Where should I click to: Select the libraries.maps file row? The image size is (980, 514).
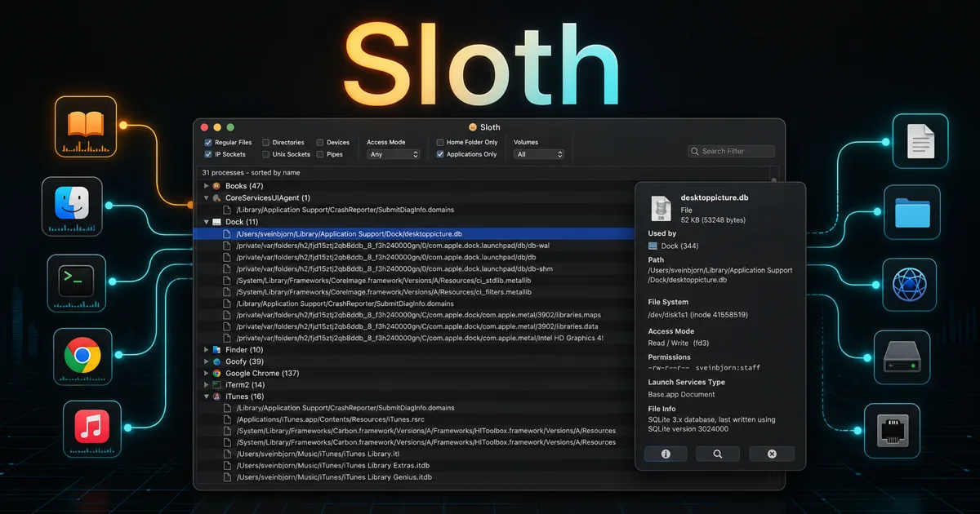[416, 315]
